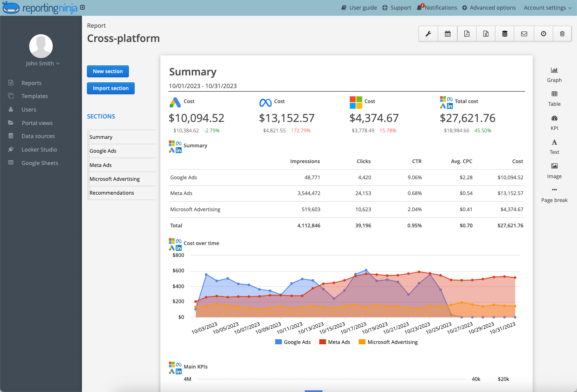Click the New section button
Screen dimensions: 577x392
pyautogui.click(x=108, y=71)
